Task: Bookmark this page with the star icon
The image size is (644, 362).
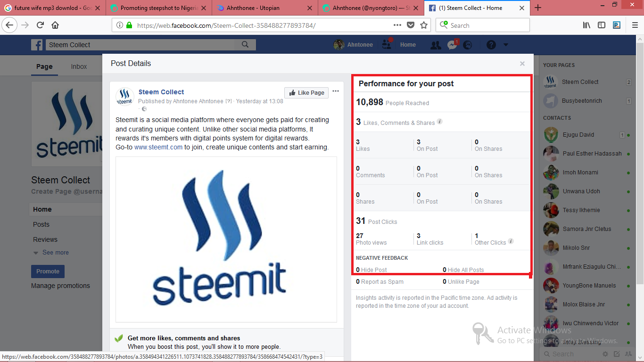Action: point(424,25)
